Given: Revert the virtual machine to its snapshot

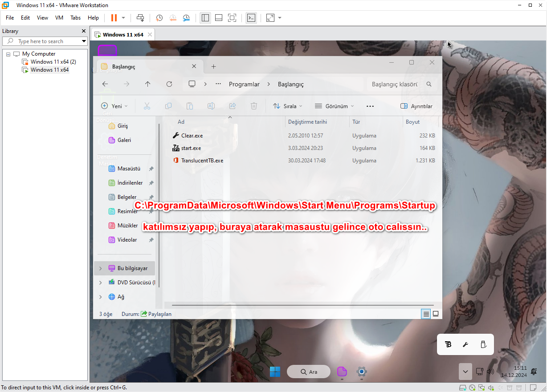Looking at the screenshot, I should point(173,18).
